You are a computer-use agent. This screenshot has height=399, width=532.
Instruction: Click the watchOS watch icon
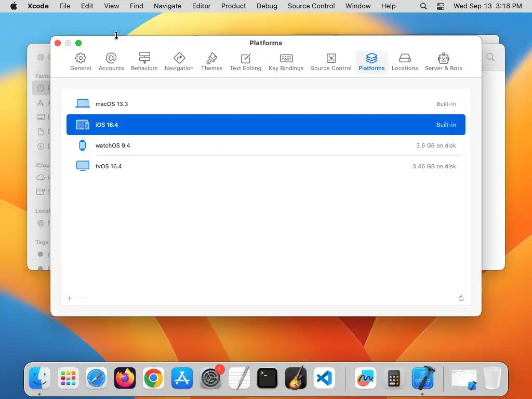point(83,145)
